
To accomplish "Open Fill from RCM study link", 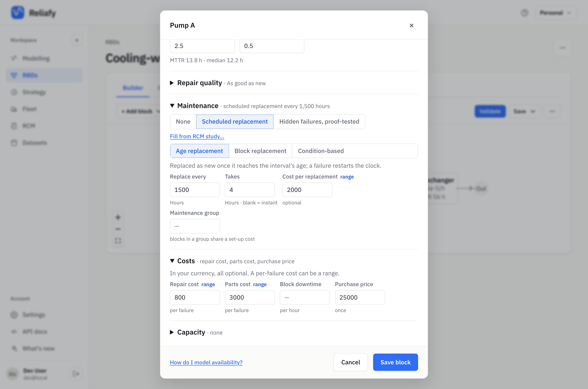I will click(197, 136).
